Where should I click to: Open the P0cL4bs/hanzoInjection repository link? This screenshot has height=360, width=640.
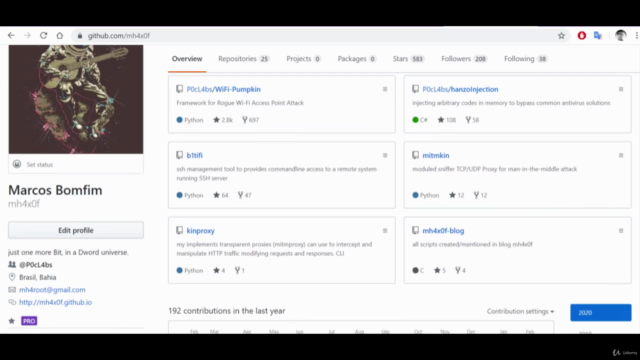point(460,89)
